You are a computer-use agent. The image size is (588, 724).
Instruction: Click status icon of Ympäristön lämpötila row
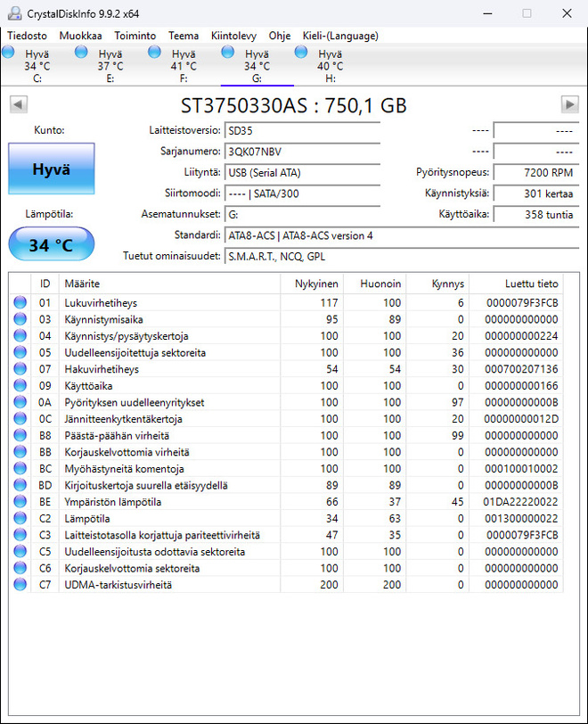point(20,501)
